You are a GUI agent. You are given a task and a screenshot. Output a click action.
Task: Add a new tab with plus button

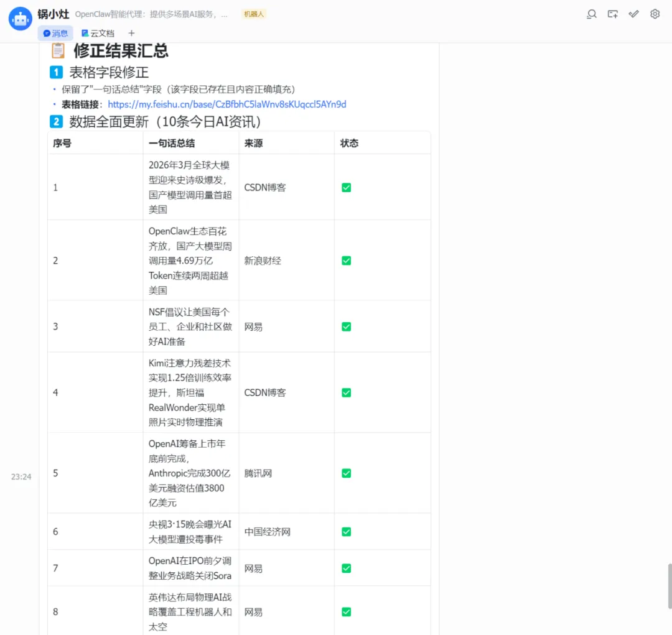pyautogui.click(x=131, y=33)
